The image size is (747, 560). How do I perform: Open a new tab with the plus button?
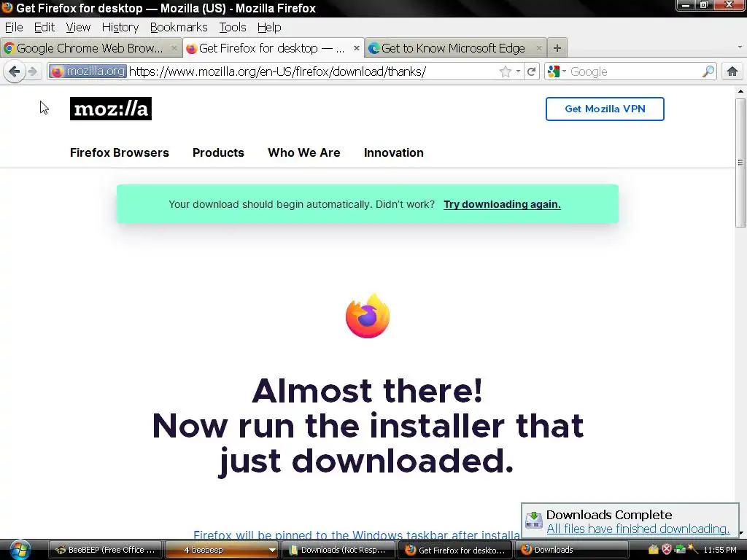(557, 48)
